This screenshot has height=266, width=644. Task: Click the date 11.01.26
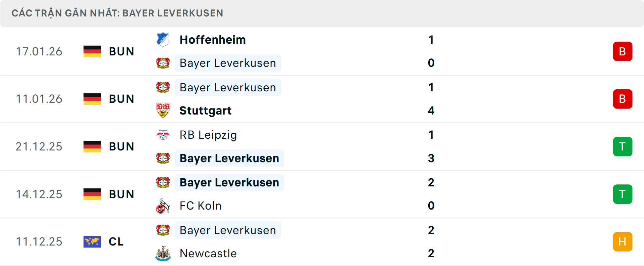pos(39,99)
